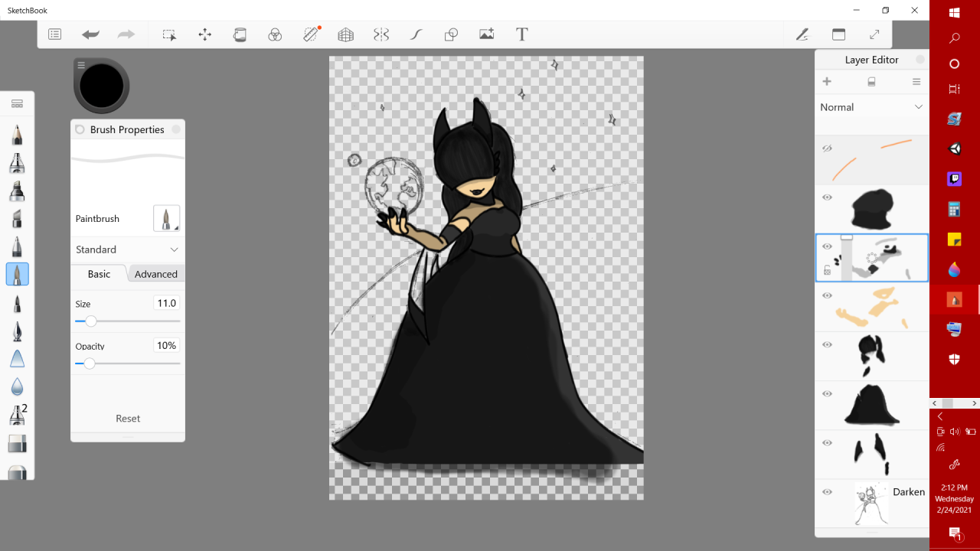Select the Marker brush
The image size is (980, 551).
coord(17,191)
